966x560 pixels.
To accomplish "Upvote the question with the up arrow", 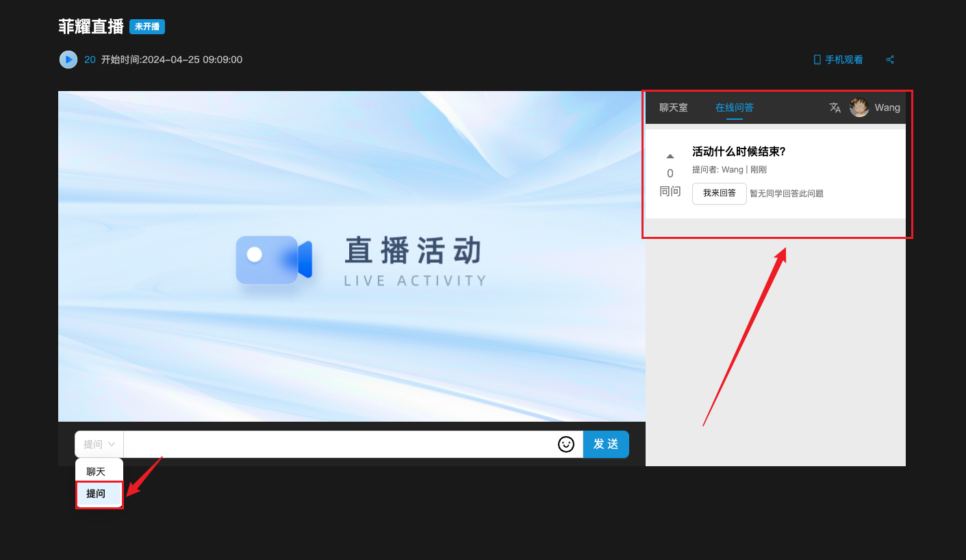I will point(670,156).
